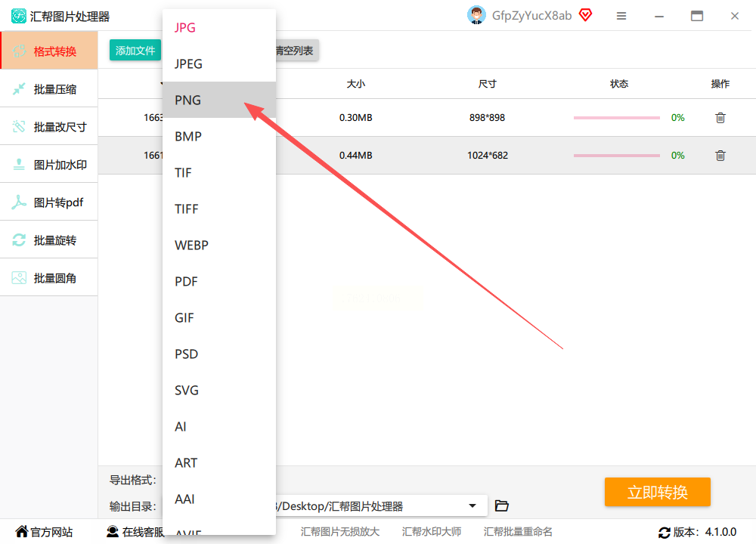Choose PSD from the format list

click(x=219, y=354)
